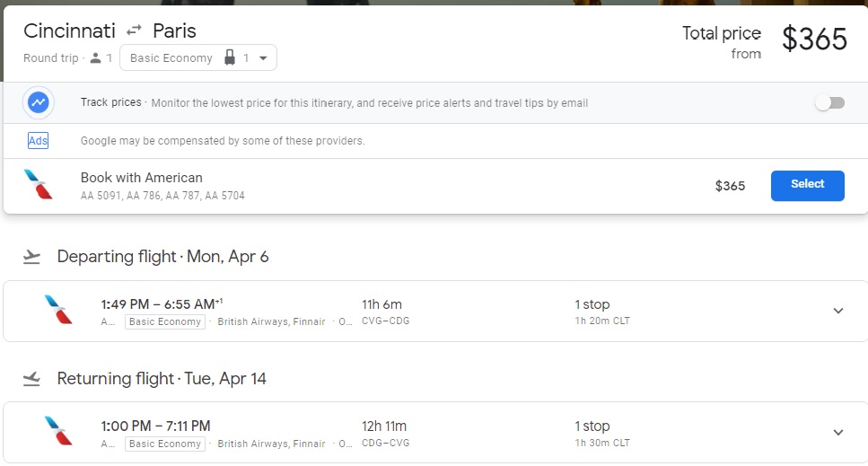Click the passenger count person icon
868x466 pixels.
(97, 58)
